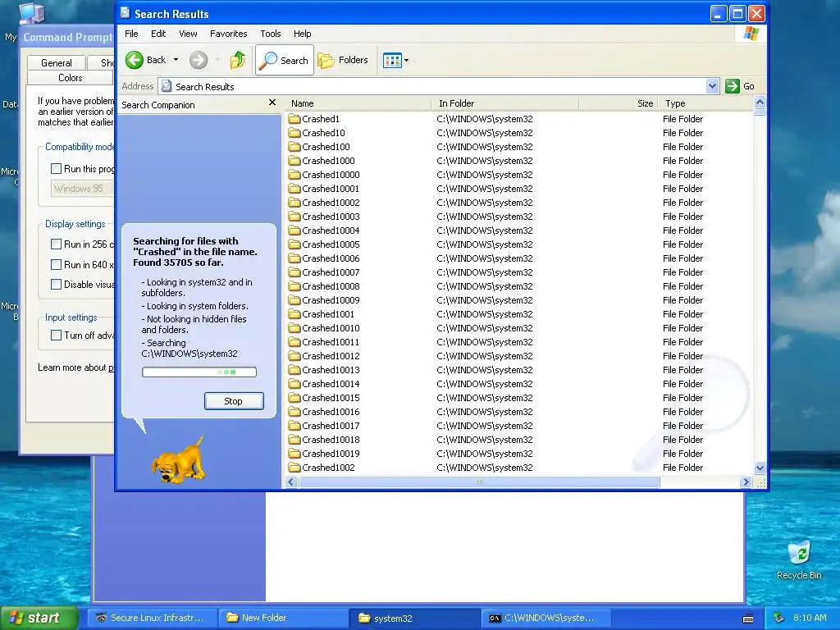Select the Crashed10000 folder icon

coord(294,175)
